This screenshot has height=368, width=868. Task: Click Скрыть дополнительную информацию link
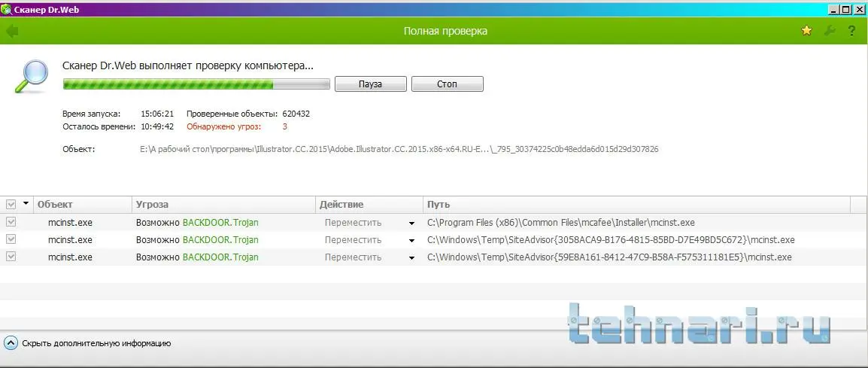point(96,343)
